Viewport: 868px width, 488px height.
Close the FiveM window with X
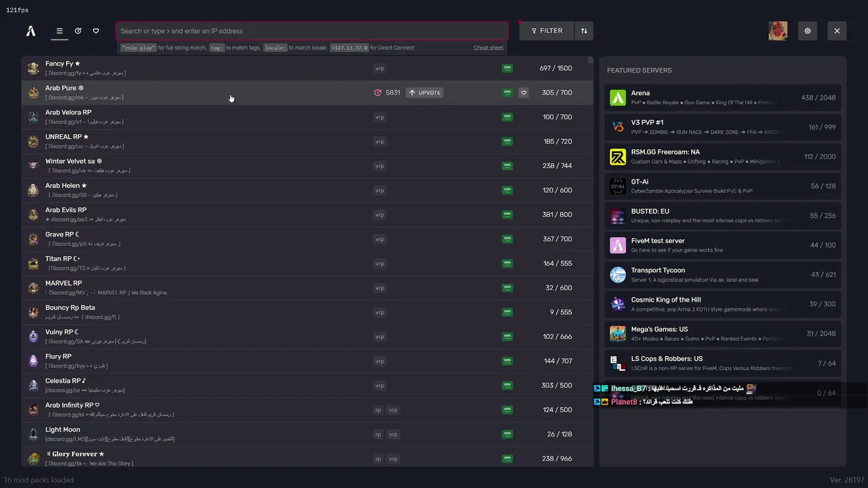pos(837,30)
